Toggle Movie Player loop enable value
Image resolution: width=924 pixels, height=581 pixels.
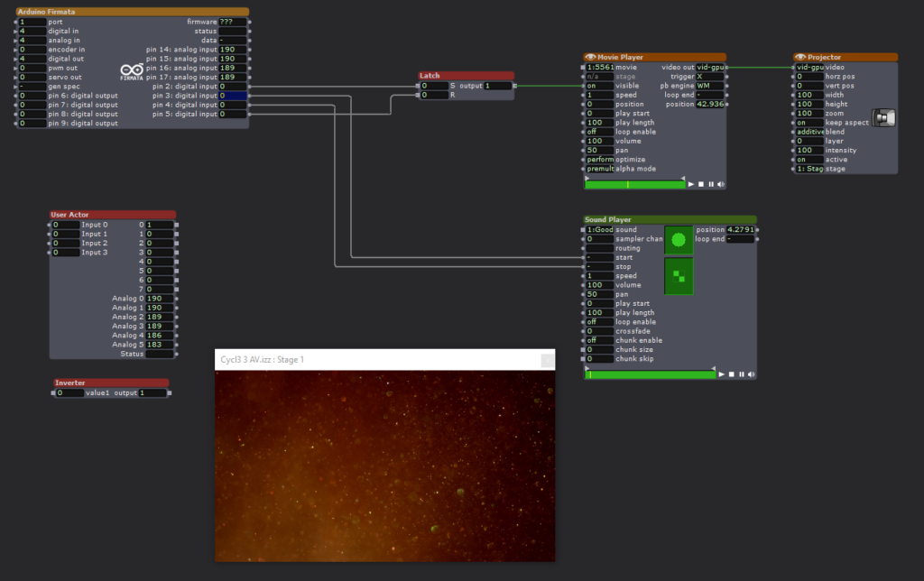[598, 132]
